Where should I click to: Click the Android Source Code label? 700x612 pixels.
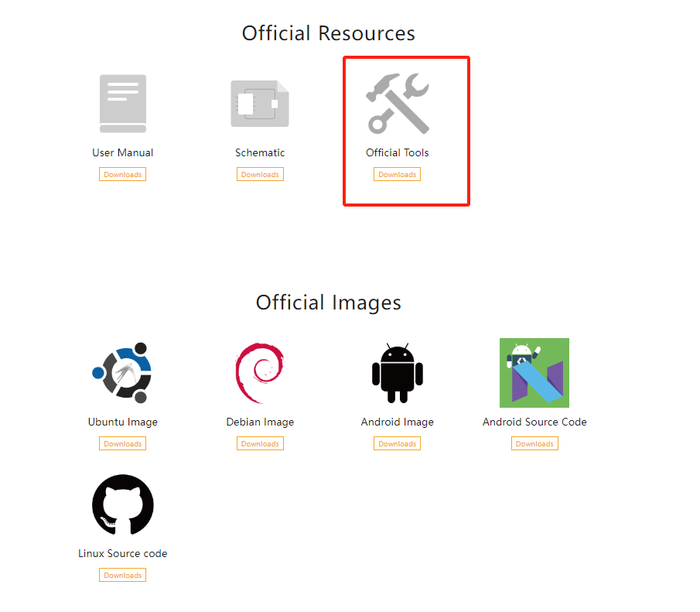(x=534, y=422)
